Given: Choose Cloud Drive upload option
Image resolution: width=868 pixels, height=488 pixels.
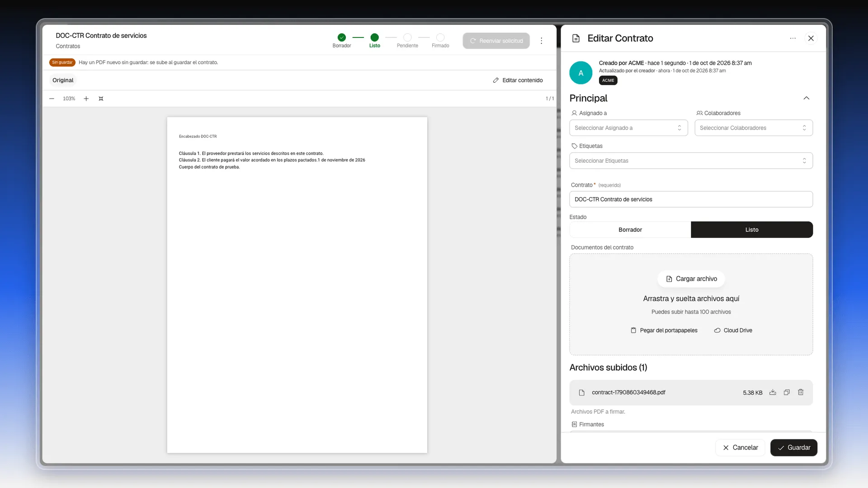Looking at the screenshot, I should 733,330.
